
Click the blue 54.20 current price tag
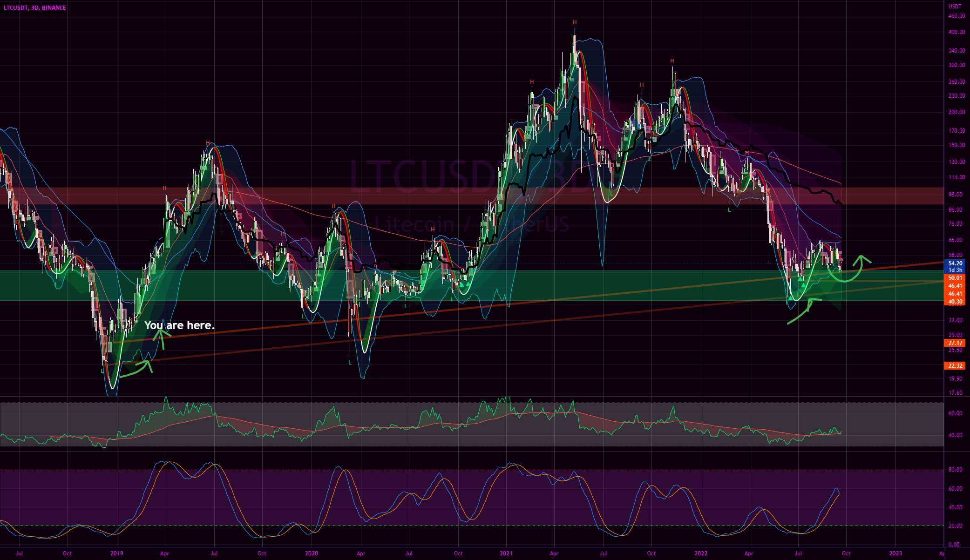[955, 263]
